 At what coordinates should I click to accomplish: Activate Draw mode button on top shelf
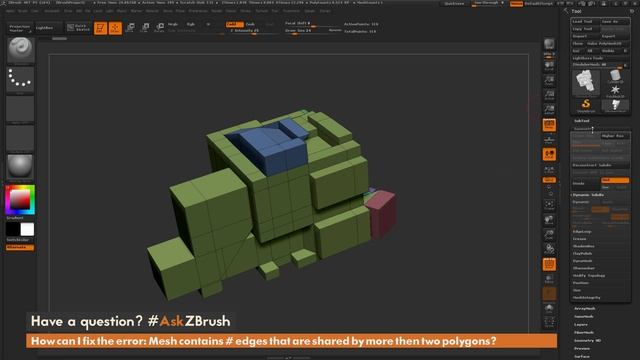click(115, 28)
